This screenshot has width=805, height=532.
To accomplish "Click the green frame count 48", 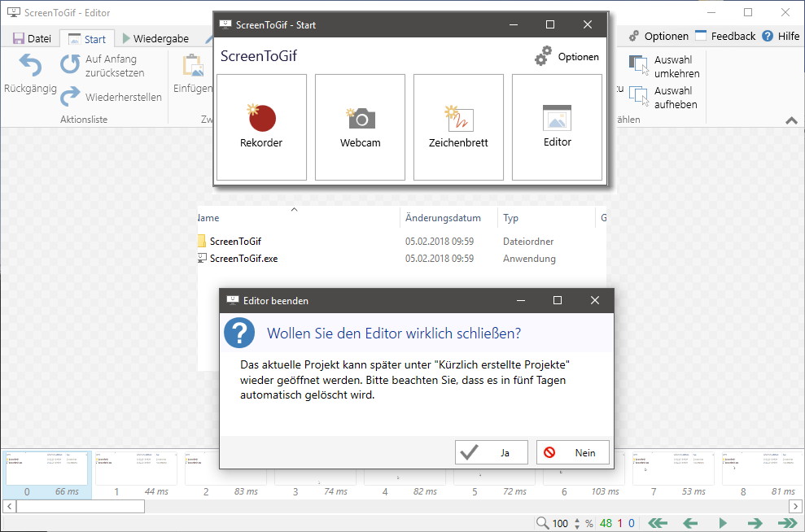I will [606, 523].
